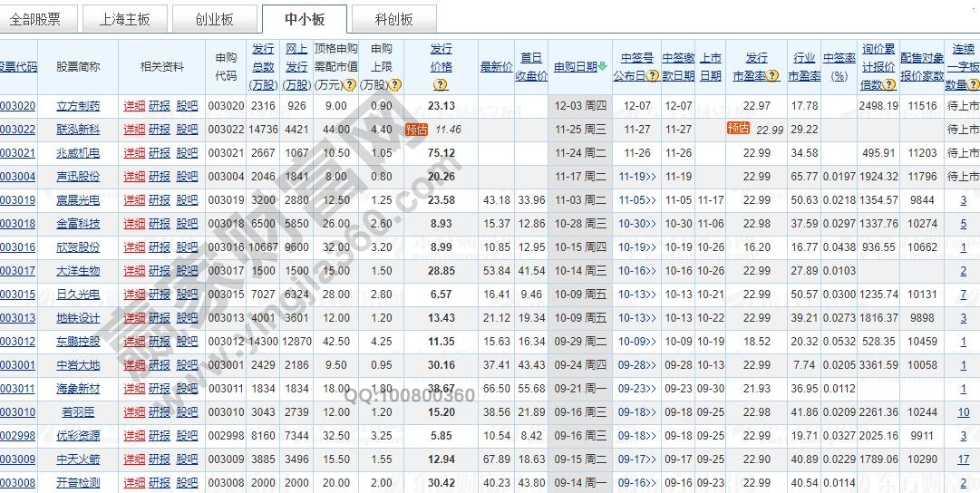
Task: Click help icon next to 申购上限 header
Action: [394, 85]
